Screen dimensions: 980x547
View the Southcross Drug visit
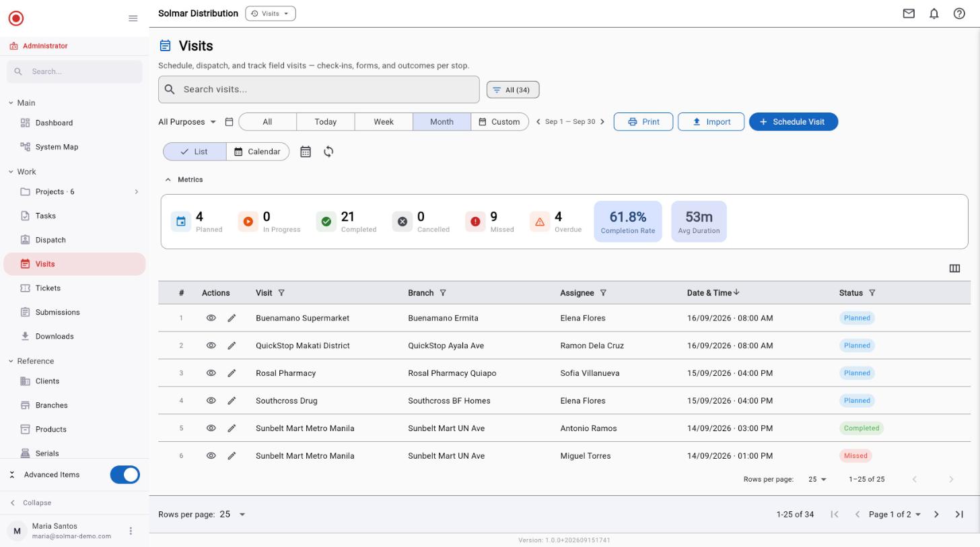point(211,401)
